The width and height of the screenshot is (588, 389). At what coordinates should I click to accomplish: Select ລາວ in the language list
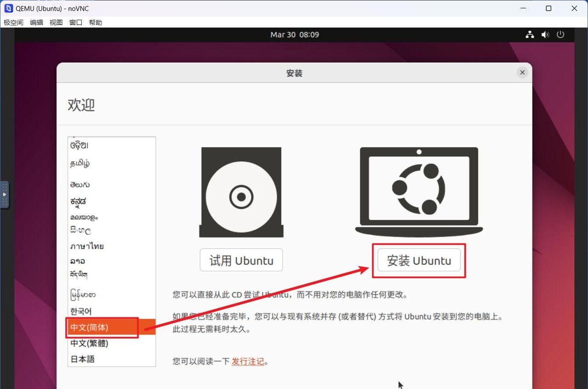(x=112, y=261)
